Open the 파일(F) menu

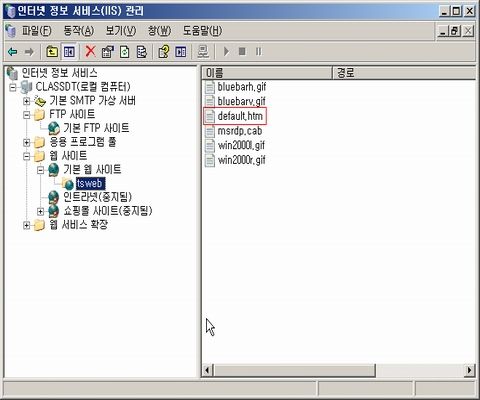pos(36,31)
